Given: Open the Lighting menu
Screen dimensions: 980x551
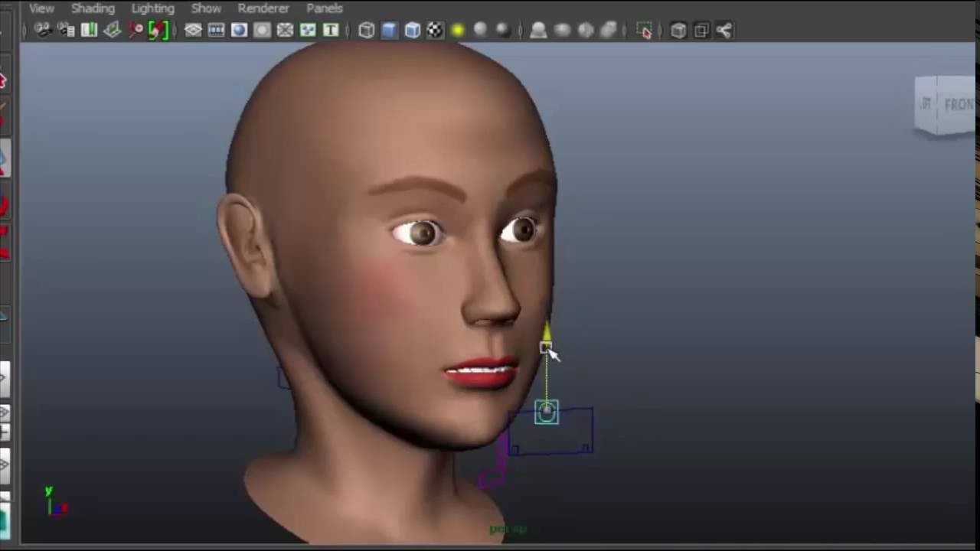Looking at the screenshot, I should [x=152, y=8].
